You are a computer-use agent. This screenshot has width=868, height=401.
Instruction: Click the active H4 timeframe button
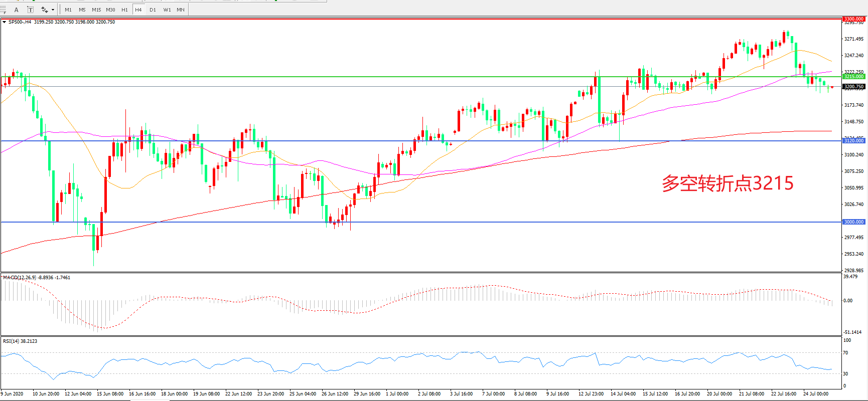coord(138,10)
